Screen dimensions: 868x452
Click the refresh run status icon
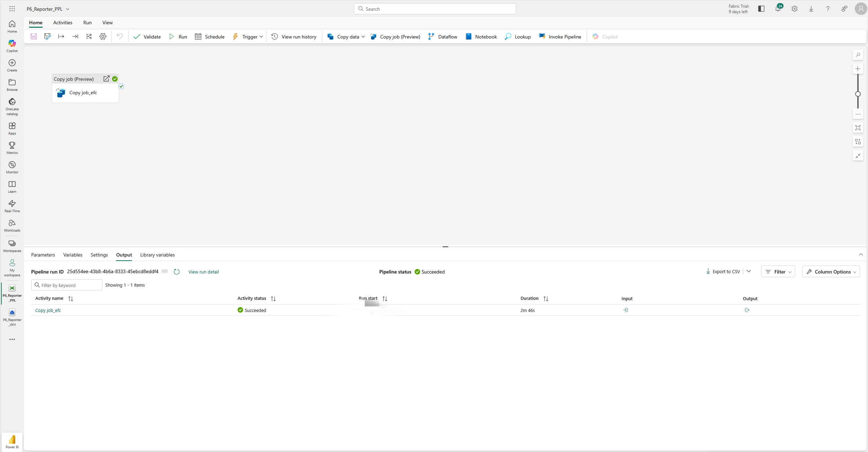point(177,272)
